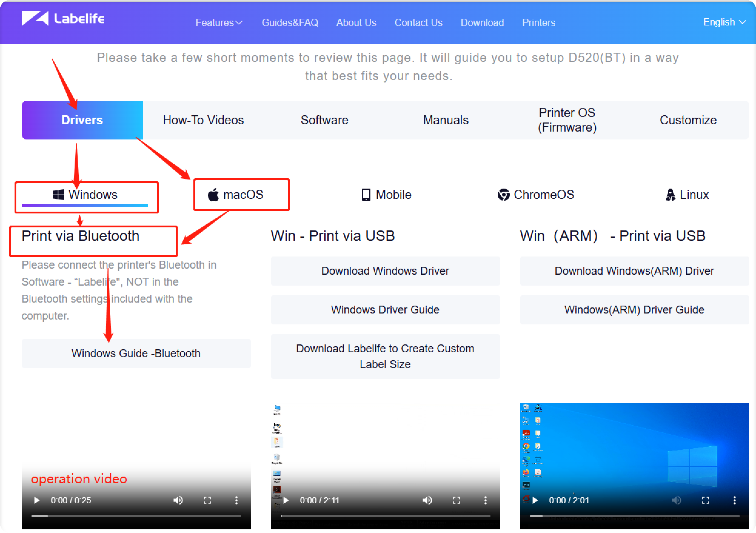Click Download Windows Driver button
756x533 pixels.
pos(385,271)
